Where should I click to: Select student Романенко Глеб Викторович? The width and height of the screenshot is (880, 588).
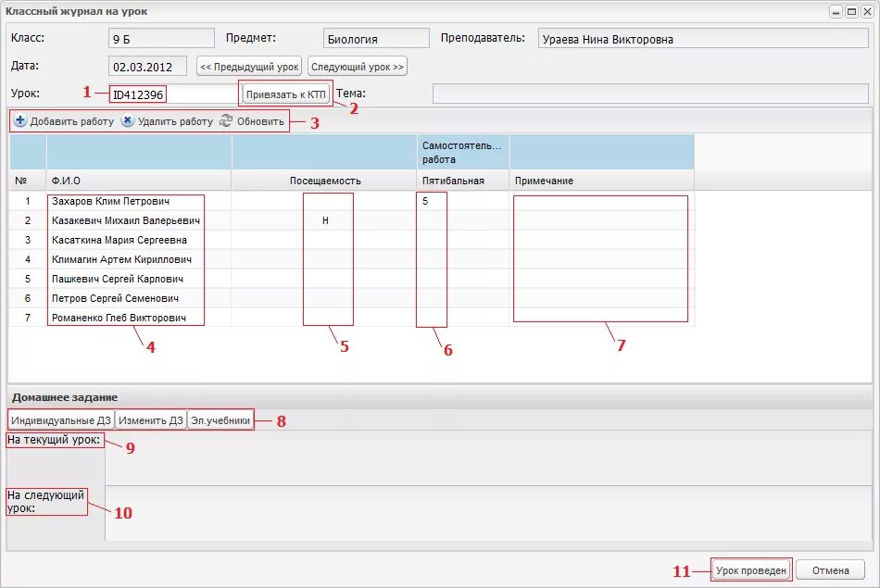pos(119,318)
